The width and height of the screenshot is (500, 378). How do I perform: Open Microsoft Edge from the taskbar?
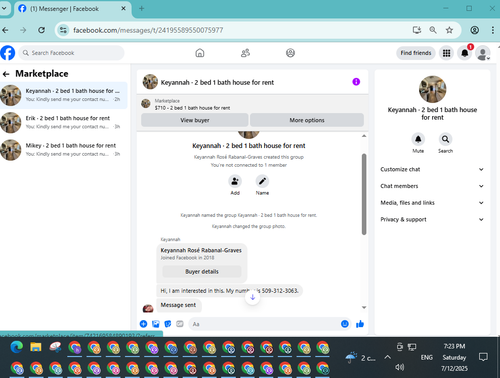click(17, 347)
